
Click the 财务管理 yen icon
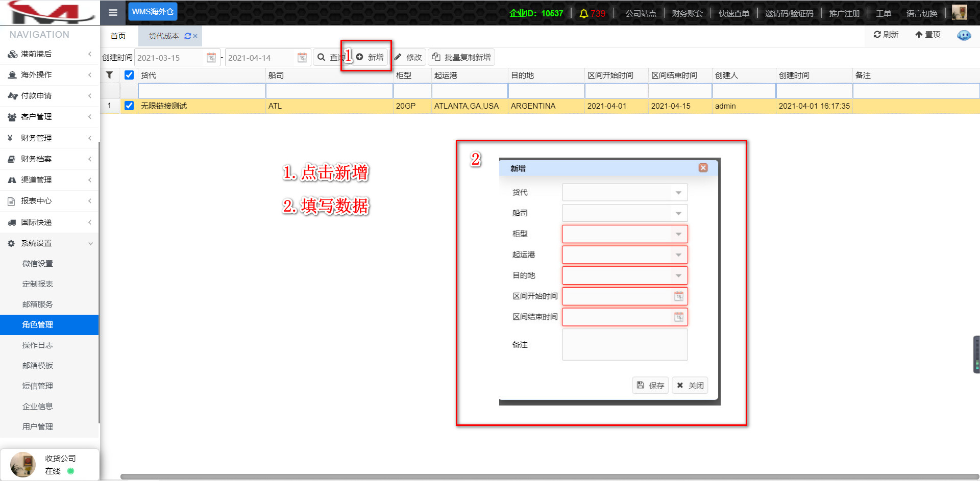[10, 138]
